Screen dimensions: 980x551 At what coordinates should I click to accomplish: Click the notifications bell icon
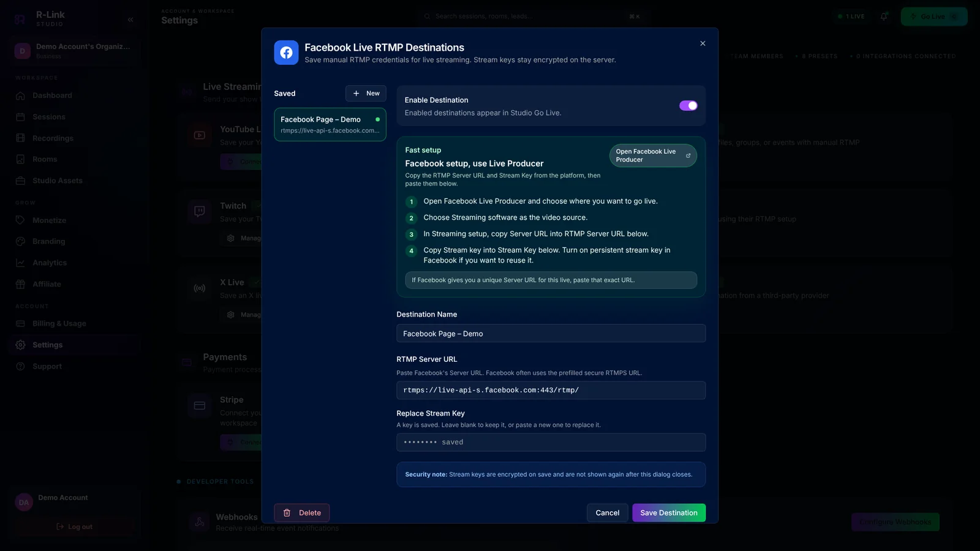click(x=884, y=17)
